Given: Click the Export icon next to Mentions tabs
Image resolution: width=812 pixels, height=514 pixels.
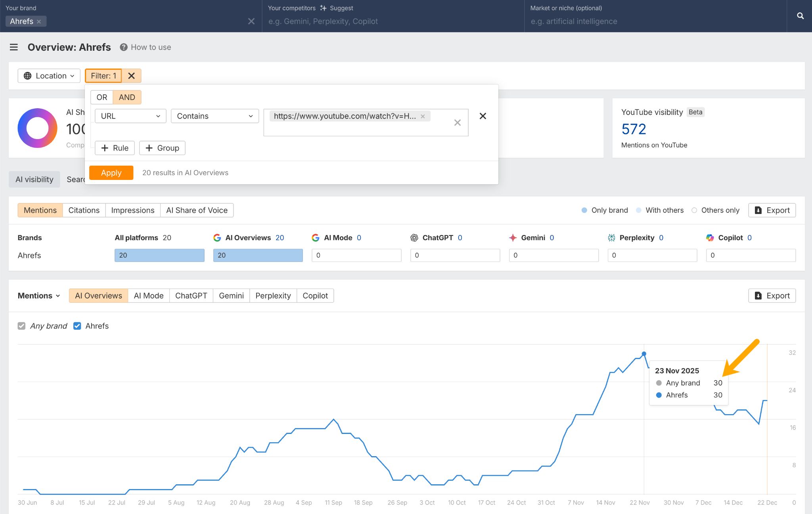Looking at the screenshot, I should (757, 210).
